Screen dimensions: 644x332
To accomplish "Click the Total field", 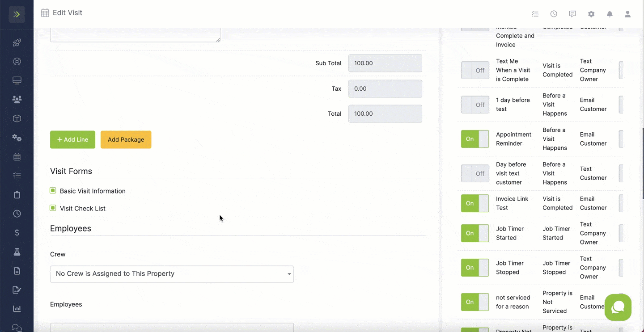I will [x=385, y=113].
